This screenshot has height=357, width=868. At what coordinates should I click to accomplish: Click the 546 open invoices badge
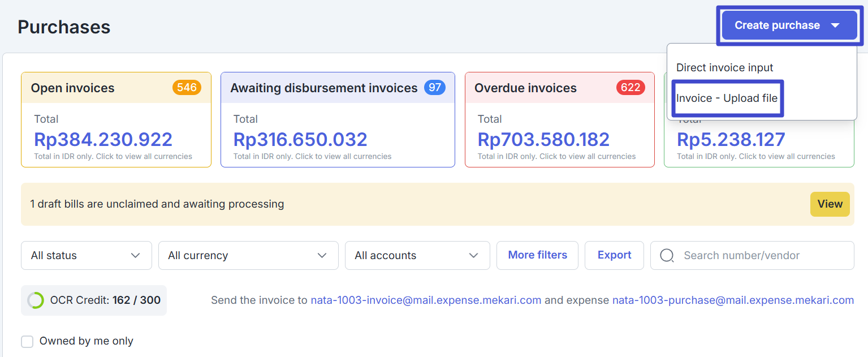pyautogui.click(x=187, y=88)
